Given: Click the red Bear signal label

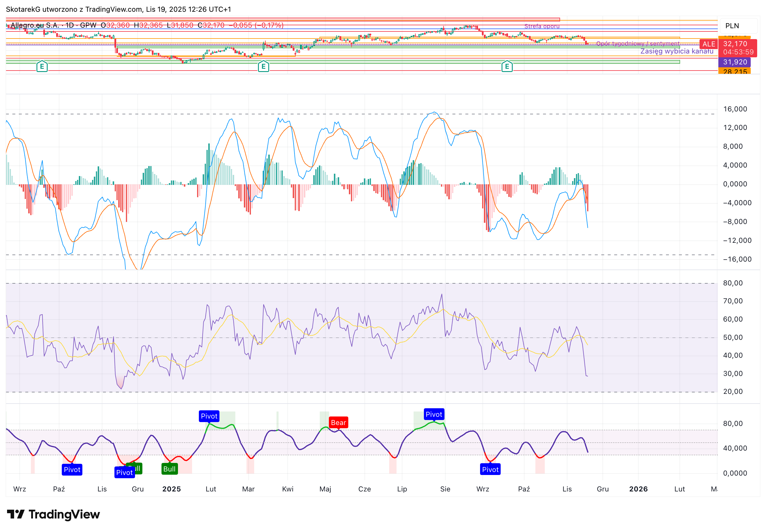Looking at the screenshot, I should 338,423.
